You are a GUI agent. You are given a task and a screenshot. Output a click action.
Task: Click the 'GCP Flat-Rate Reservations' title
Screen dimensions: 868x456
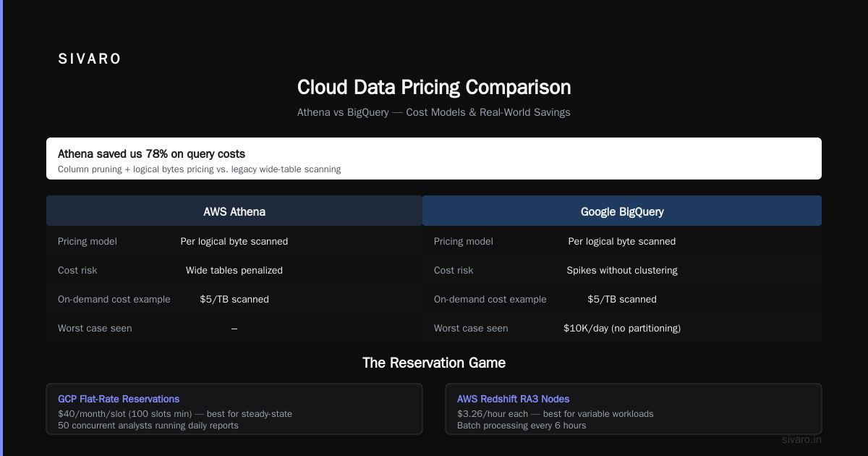pos(119,399)
